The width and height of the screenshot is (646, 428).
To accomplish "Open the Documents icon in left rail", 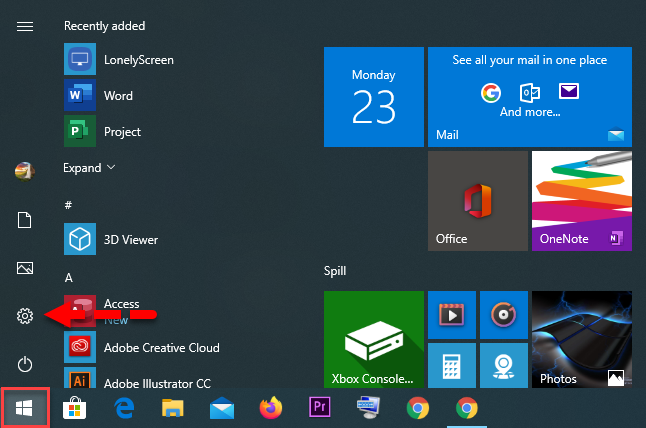I will (25, 220).
